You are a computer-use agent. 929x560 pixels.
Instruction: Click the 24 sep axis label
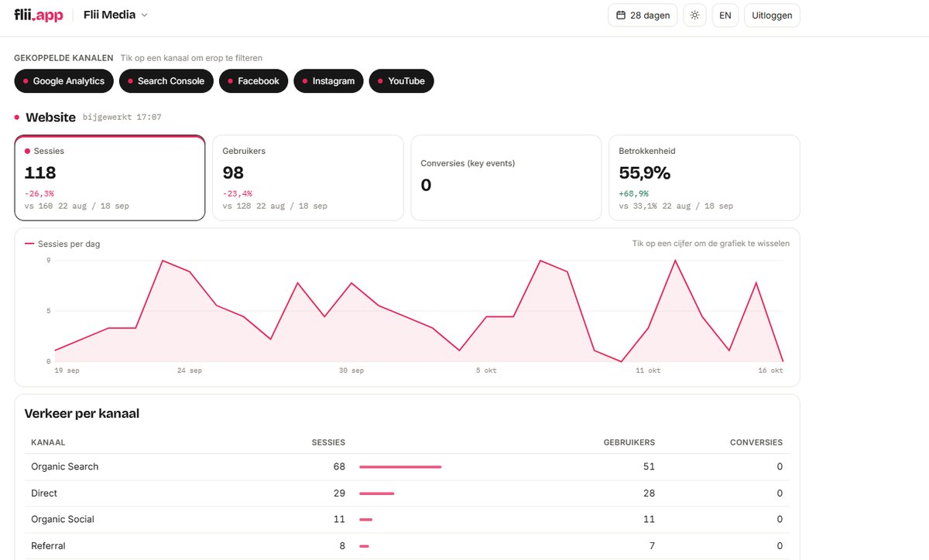click(190, 370)
